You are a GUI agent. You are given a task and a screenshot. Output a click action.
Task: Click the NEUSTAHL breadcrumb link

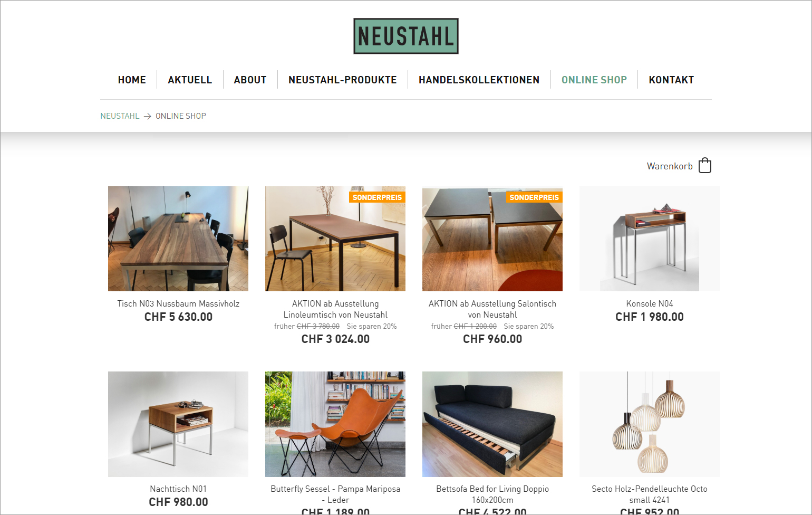pyautogui.click(x=120, y=116)
